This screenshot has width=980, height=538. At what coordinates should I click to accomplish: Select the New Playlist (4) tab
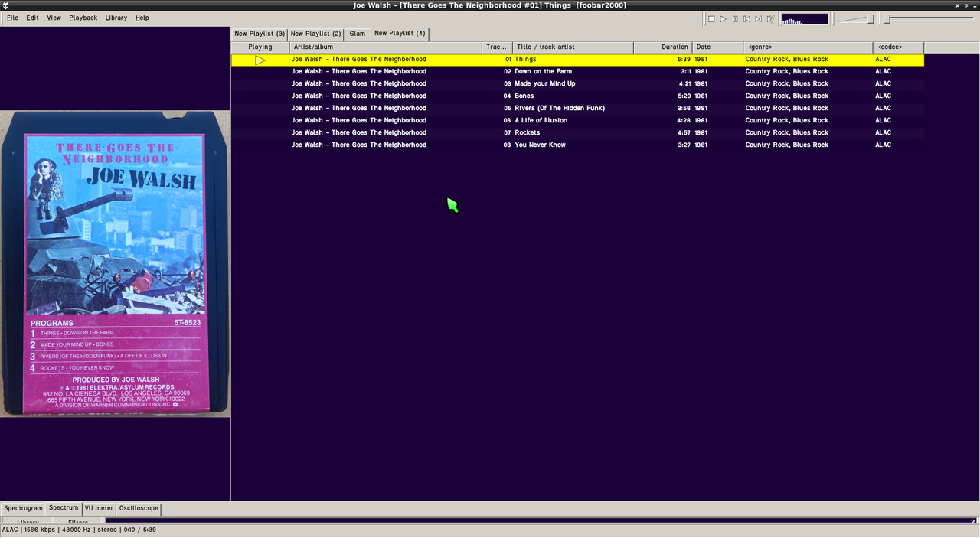click(x=400, y=34)
